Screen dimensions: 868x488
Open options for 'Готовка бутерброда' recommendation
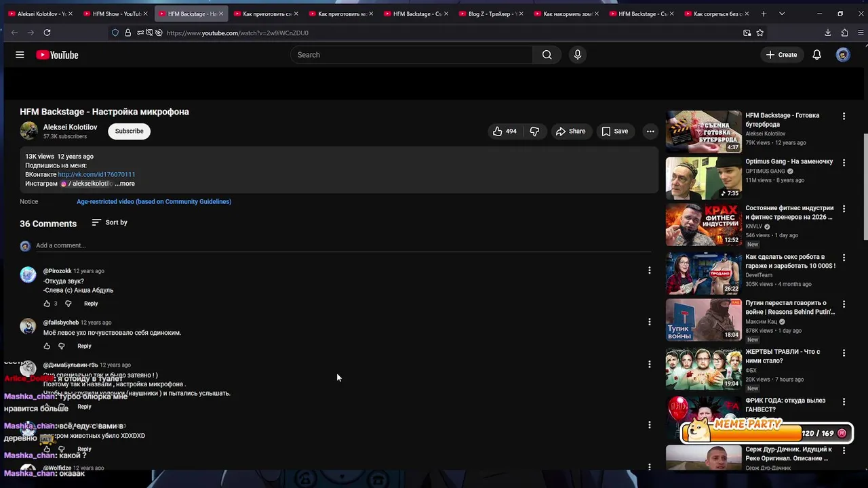coord(844,117)
